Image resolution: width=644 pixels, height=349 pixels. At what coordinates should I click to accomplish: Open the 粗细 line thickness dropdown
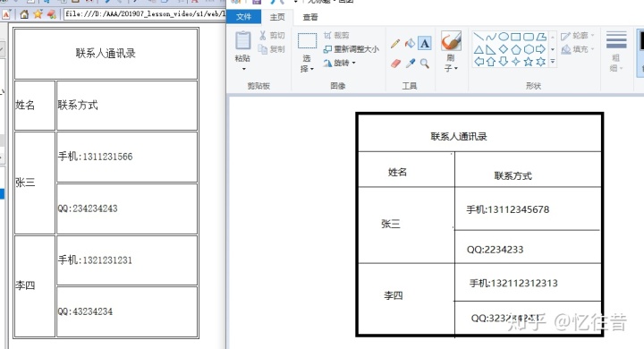coord(616,51)
